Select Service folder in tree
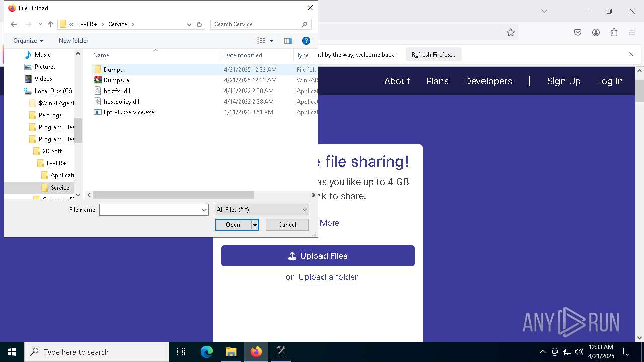This screenshot has height=362, width=644. (x=59, y=188)
